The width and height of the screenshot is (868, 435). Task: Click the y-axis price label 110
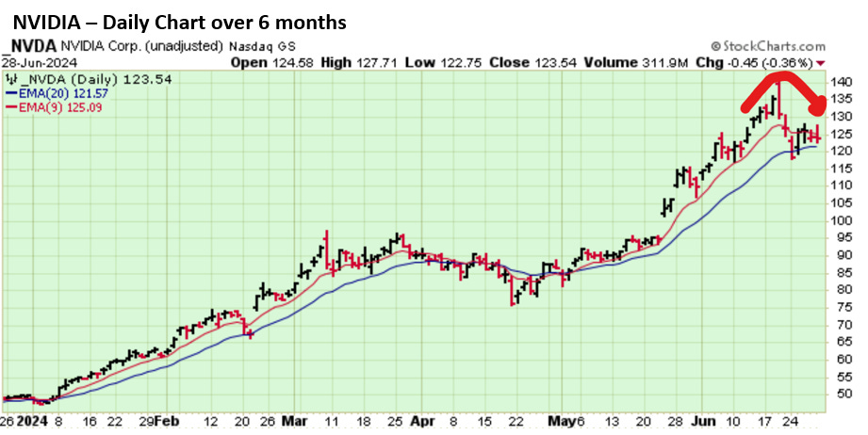click(x=840, y=185)
